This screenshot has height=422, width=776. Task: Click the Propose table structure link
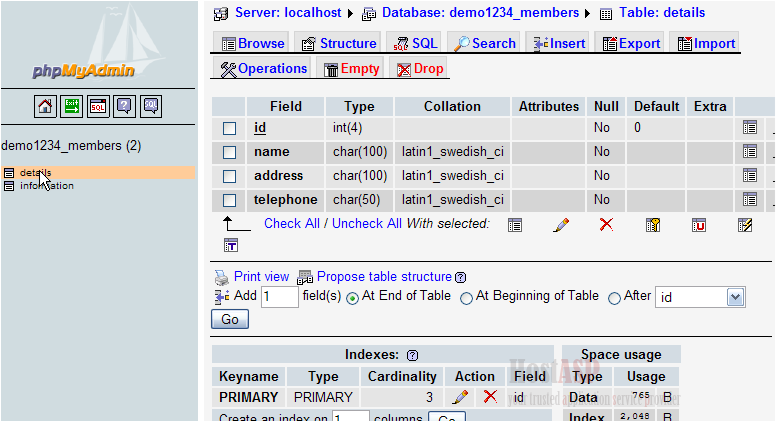(384, 277)
